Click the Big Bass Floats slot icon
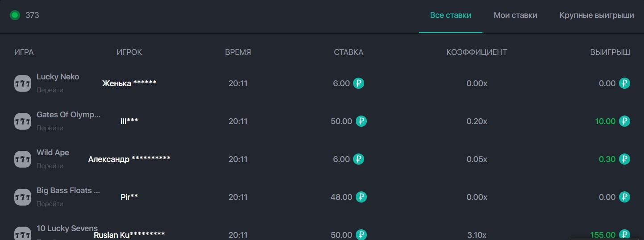 [23, 197]
